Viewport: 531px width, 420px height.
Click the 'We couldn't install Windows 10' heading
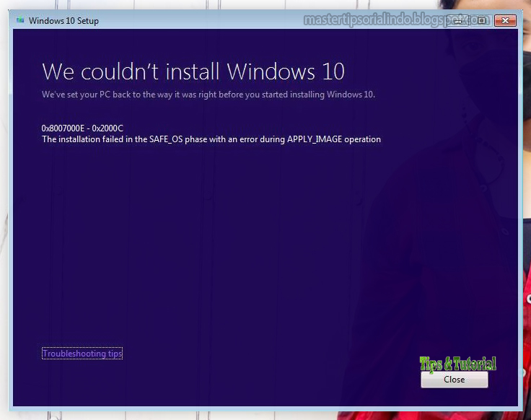(x=193, y=71)
